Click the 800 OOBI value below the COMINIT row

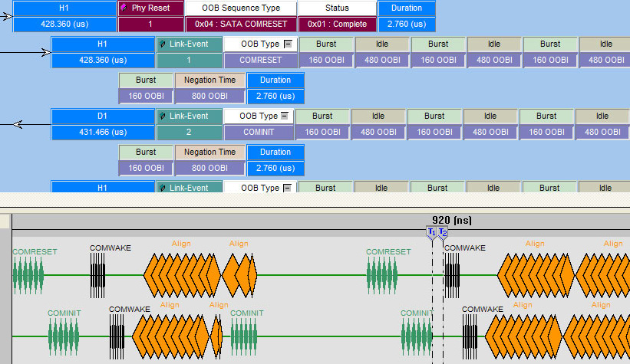209,168
